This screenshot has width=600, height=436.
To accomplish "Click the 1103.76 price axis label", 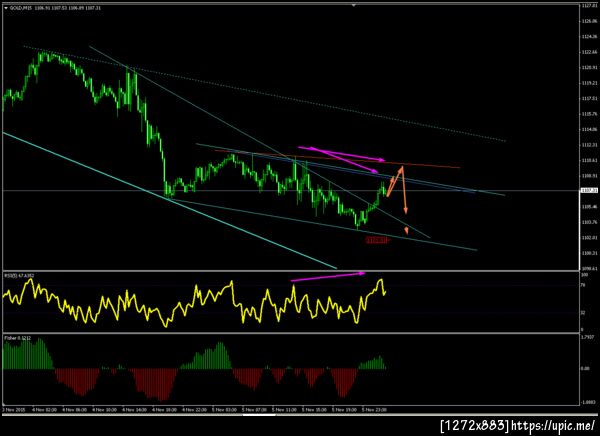I will point(589,222).
